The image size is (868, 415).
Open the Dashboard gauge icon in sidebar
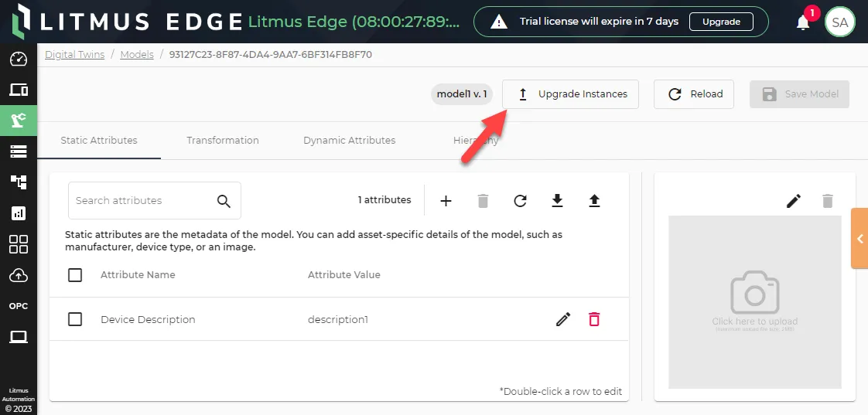click(19, 59)
